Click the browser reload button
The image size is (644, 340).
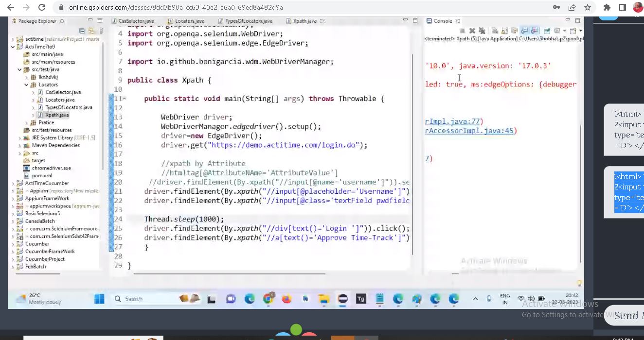[x=42, y=7]
